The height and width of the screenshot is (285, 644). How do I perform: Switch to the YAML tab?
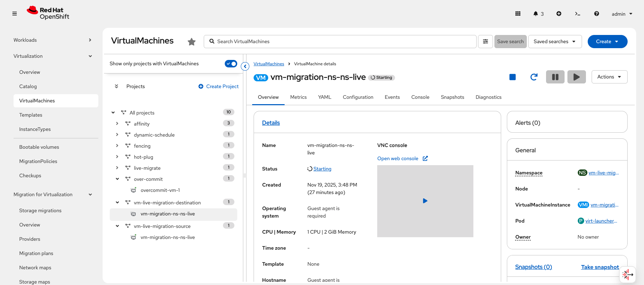pyautogui.click(x=324, y=97)
